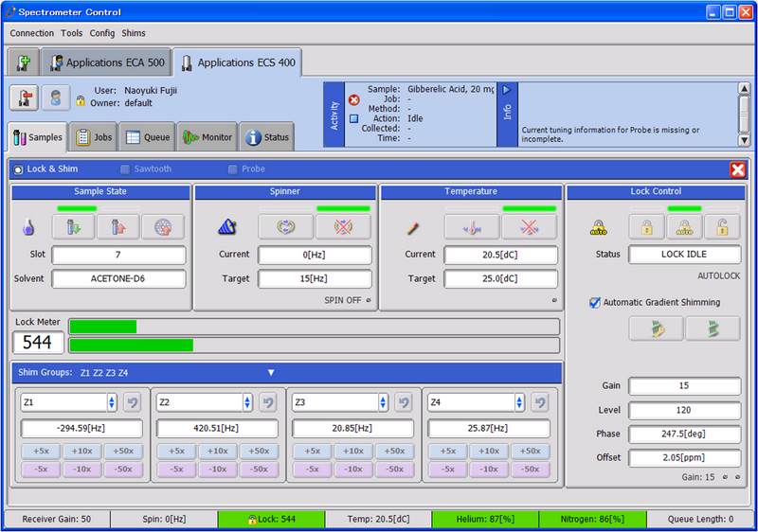Click the red error icon beside Job

click(353, 100)
